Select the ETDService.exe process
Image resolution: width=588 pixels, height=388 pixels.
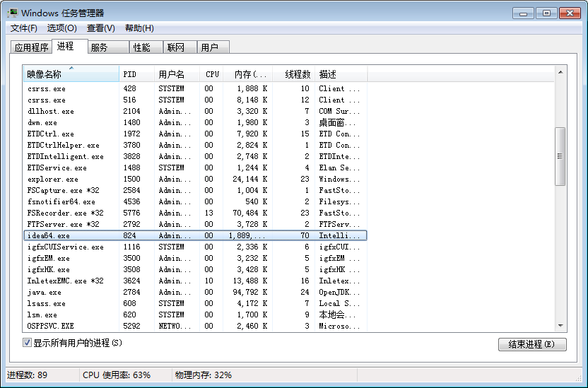click(x=195, y=167)
